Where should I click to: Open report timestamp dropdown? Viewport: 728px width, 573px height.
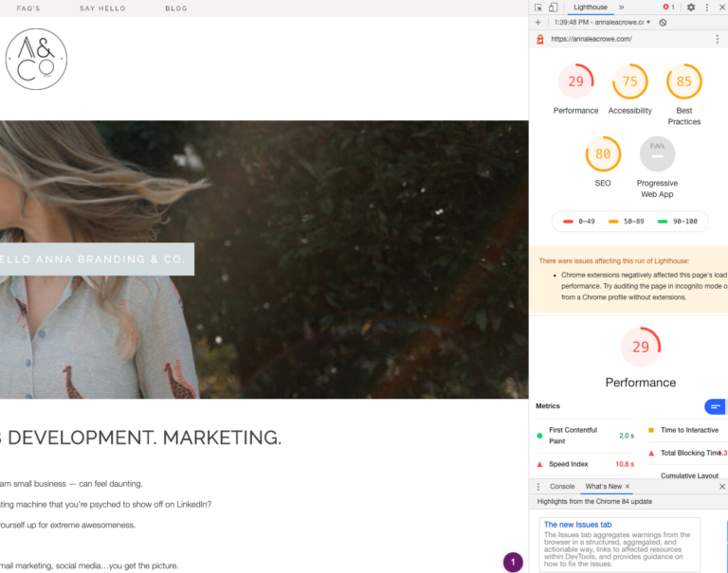(602, 23)
